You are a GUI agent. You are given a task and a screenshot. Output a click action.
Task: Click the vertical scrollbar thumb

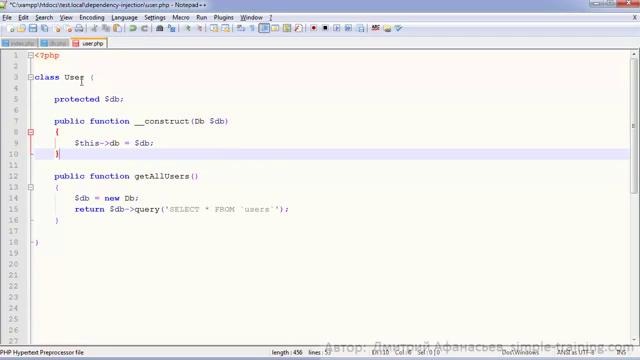(x=633, y=126)
